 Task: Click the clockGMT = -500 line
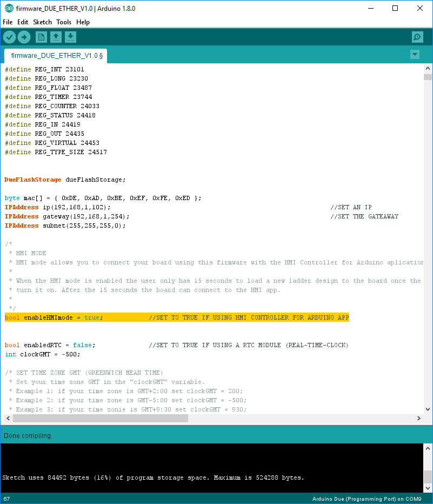pyautogui.click(x=42, y=354)
